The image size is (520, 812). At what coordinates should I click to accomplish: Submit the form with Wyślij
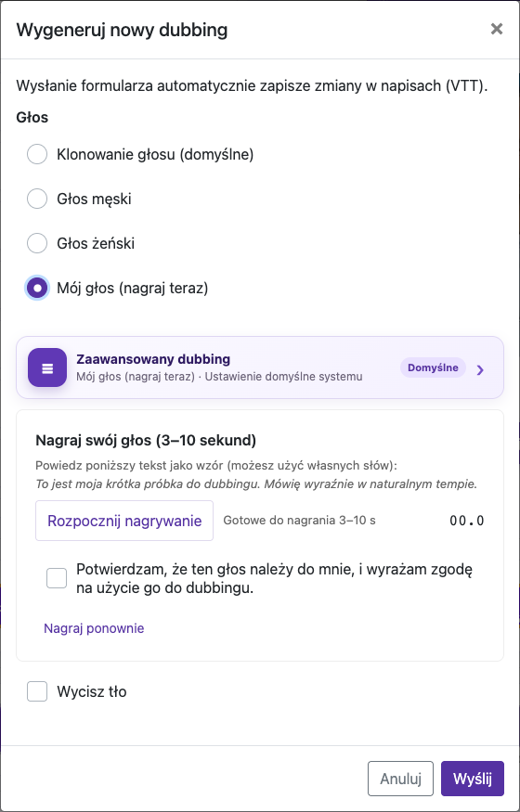(473, 779)
